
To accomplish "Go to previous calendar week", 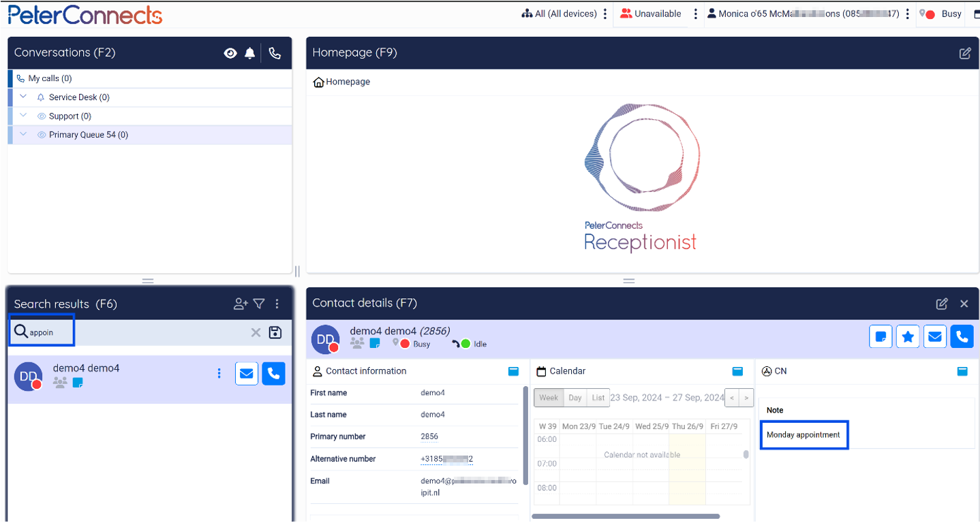I will tap(732, 398).
